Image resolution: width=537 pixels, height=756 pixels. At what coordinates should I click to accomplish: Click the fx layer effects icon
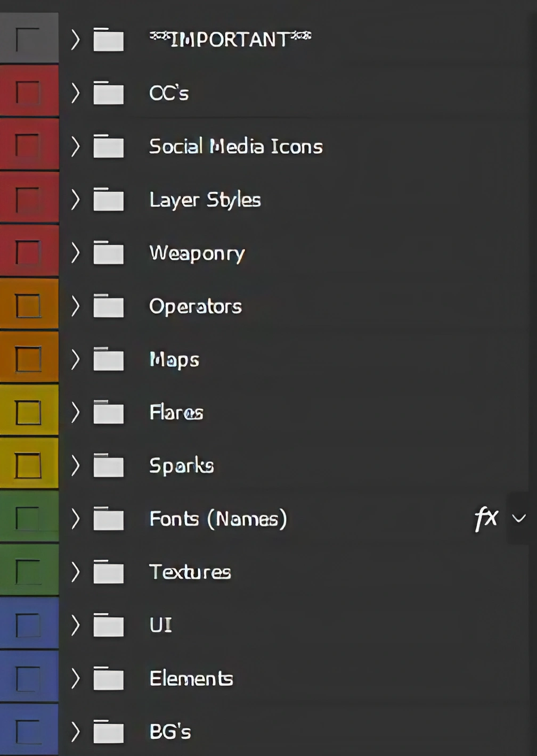(486, 518)
